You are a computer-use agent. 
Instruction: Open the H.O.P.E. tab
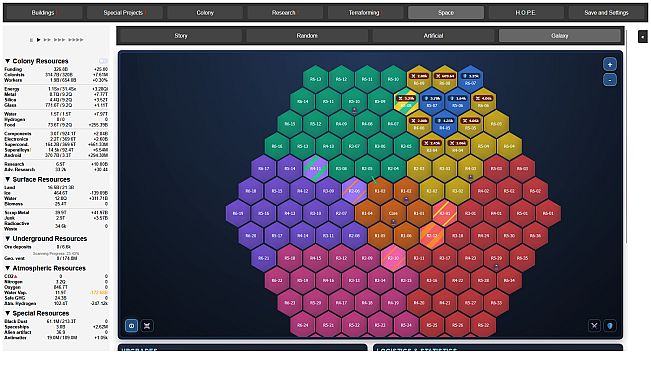click(525, 12)
